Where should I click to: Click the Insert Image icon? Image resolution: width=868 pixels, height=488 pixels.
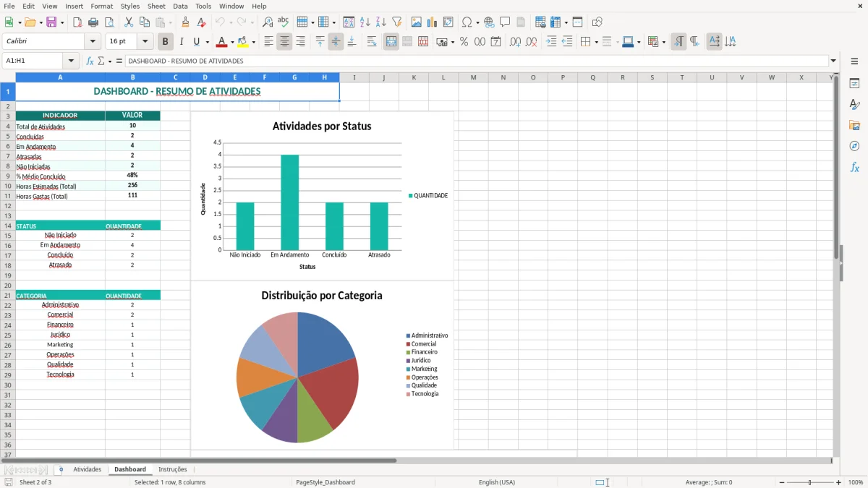tap(417, 22)
